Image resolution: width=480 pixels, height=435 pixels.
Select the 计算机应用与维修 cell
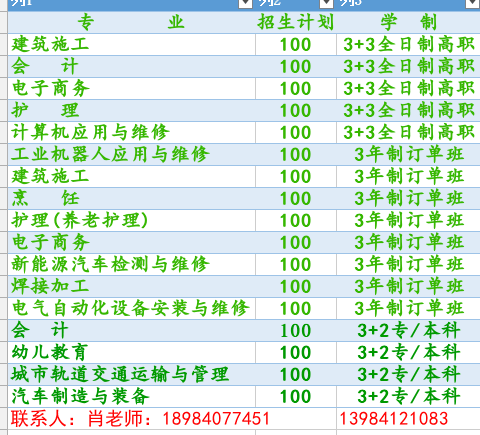[131, 132]
